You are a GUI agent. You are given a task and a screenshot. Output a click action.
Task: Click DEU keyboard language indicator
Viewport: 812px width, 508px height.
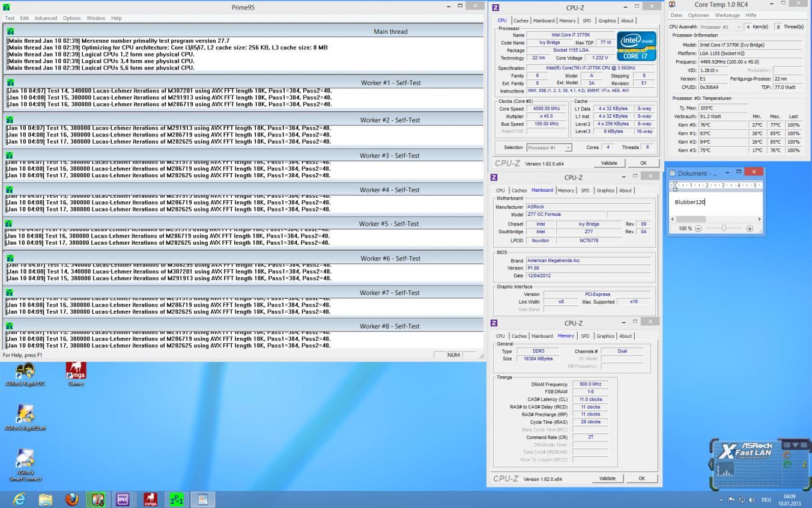coord(766,500)
